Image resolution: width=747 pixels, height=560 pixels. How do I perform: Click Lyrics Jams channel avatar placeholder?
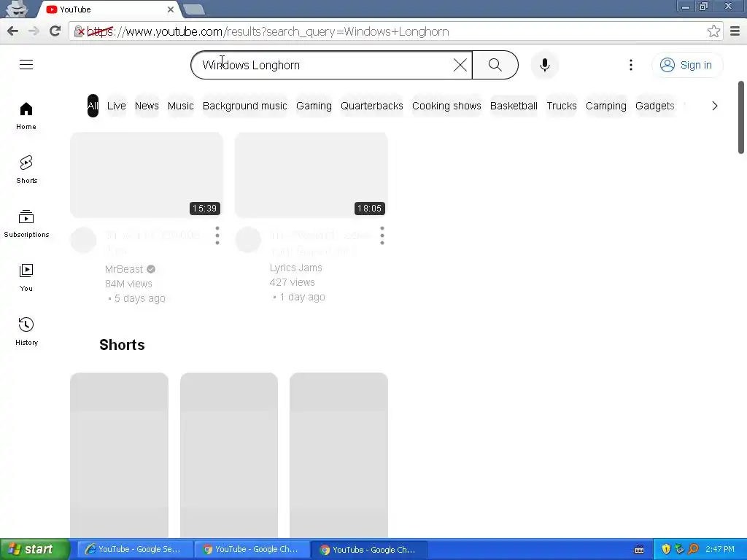point(248,239)
